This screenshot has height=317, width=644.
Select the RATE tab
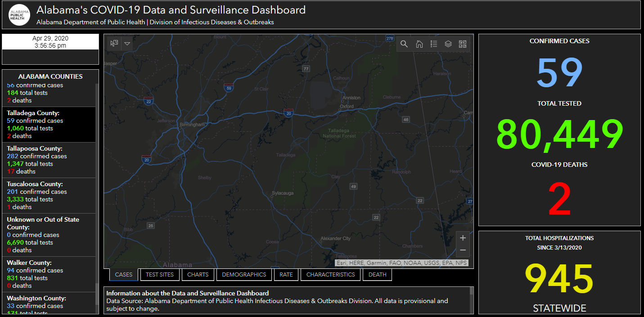[x=286, y=275]
